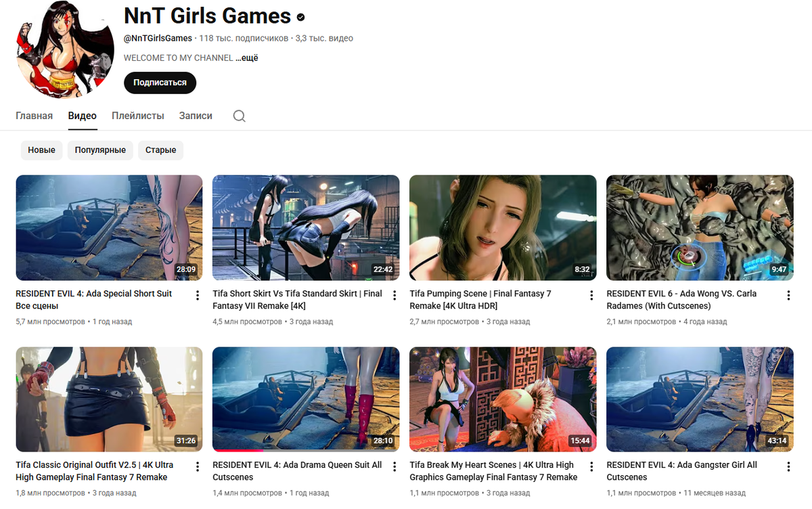Screen dimensions: 812x509
Task: Open options icon for RESIDENT EVIL 6 Ada Wong video
Action: pos(788,295)
